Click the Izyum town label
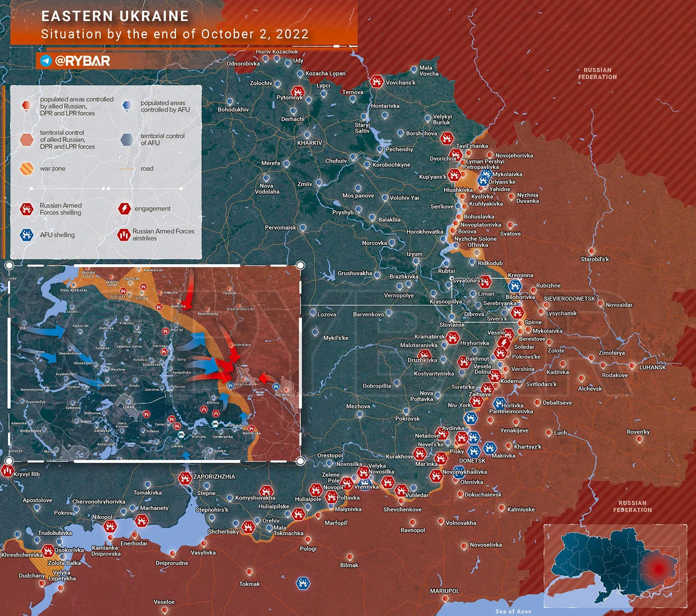Screen dimensions: 696x616 [x=415, y=254]
